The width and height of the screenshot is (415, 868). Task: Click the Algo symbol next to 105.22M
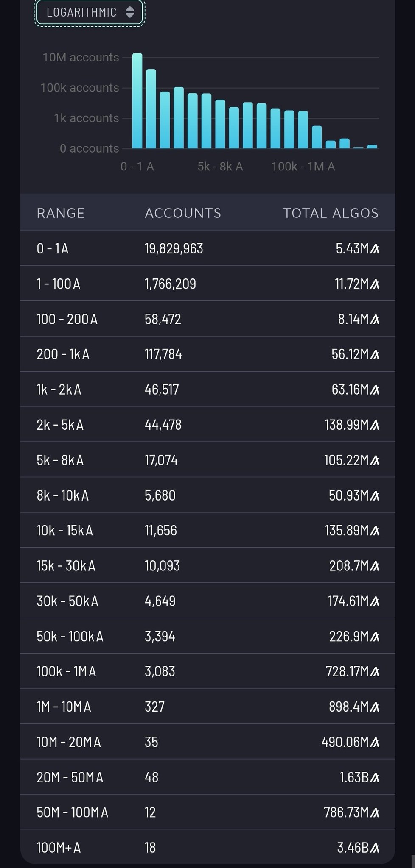point(374,460)
